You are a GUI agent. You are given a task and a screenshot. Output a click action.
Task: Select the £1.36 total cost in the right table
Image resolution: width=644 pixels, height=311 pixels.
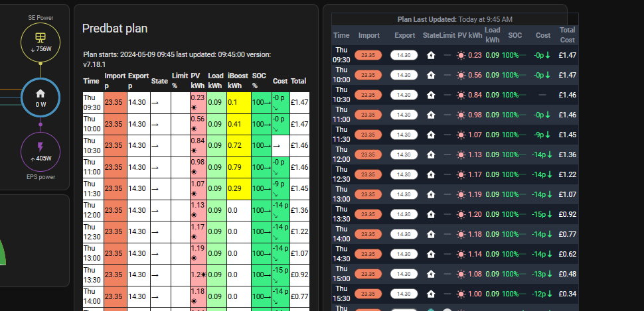pyautogui.click(x=567, y=155)
